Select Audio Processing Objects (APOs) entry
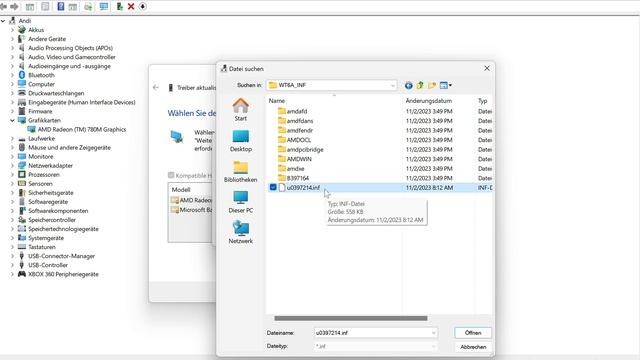The width and height of the screenshot is (640, 360). (70, 48)
